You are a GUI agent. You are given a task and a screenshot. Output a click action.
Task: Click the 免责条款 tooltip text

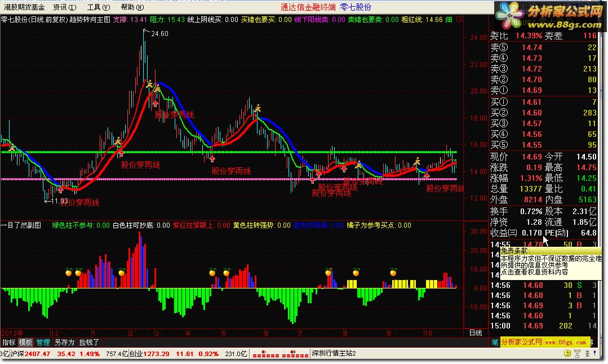coord(514,250)
